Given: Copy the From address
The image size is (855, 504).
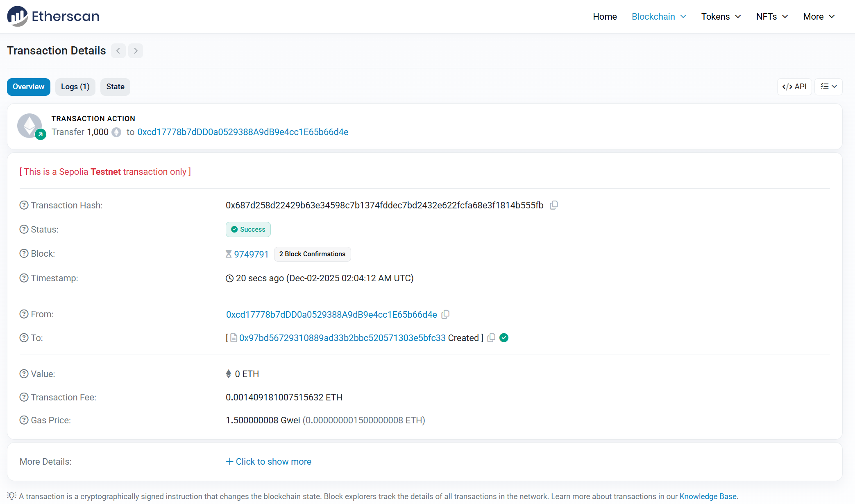Looking at the screenshot, I should point(446,314).
